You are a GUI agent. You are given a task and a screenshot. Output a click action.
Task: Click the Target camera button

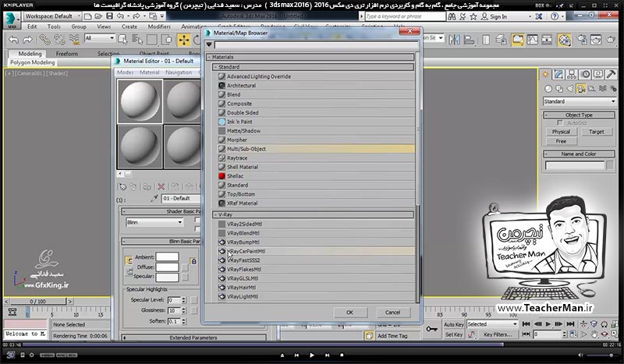pos(596,132)
